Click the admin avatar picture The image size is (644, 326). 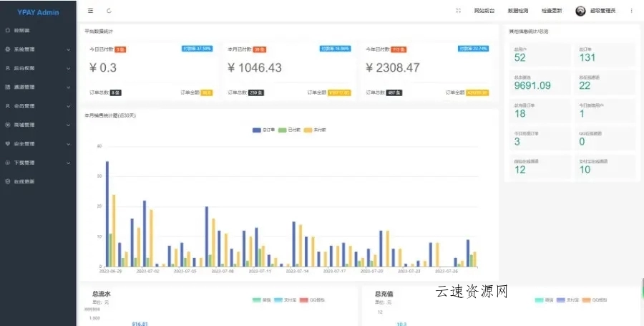coord(580,11)
